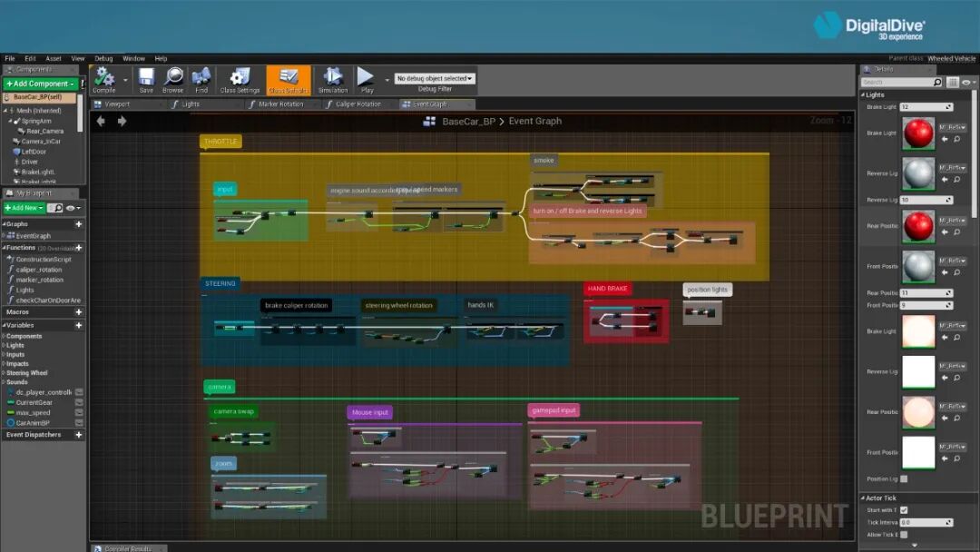Viewport: 980px width, 552px height.
Task: Switch to the Viewport tab
Action: (x=117, y=104)
